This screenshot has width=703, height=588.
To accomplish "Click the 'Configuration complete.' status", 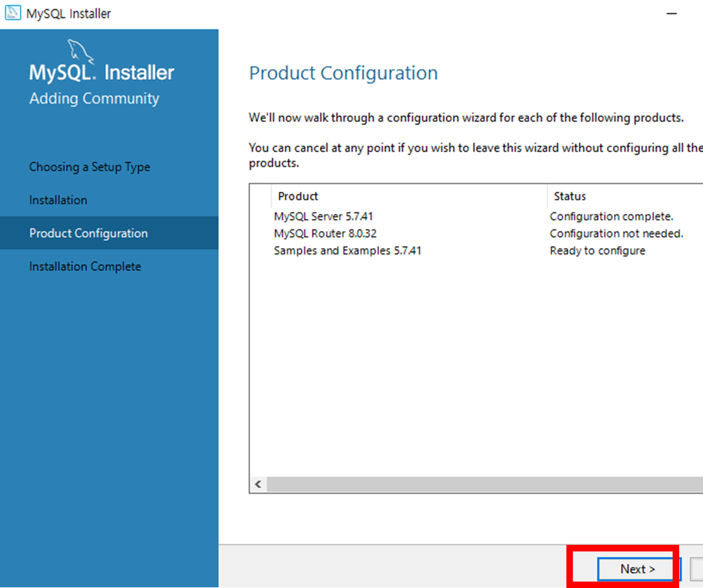I will 612,216.
